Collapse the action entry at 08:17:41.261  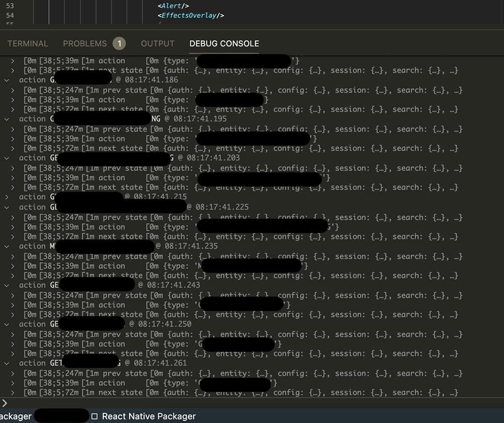click(x=7, y=363)
